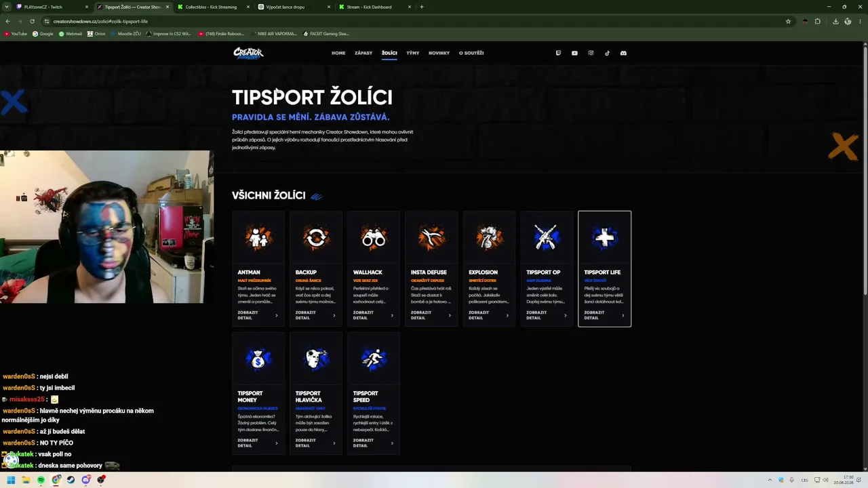Expand Wallhack detail with its arrow
The height and width of the screenshot is (488, 868).
pyautogui.click(x=392, y=315)
